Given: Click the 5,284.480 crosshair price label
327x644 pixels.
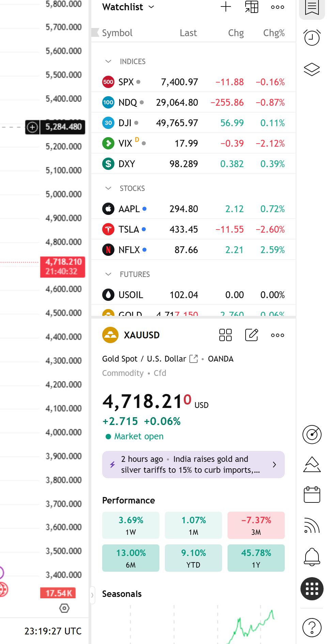Looking at the screenshot, I should [x=63, y=127].
